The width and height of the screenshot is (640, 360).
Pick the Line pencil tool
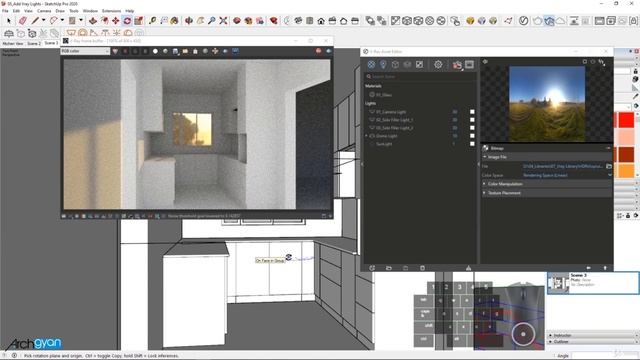click(36, 20)
